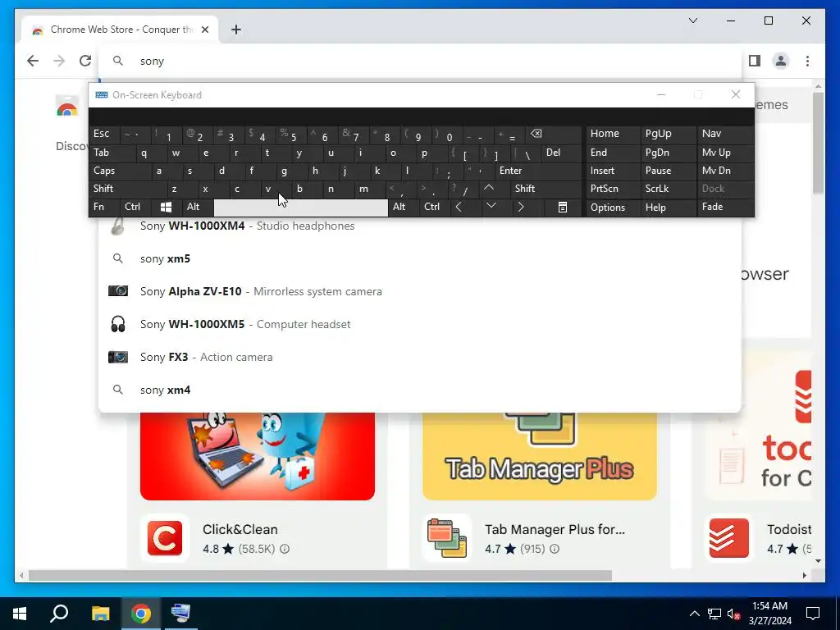Viewport: 840px width, 630px height.
Task: Click the Enter key on On-Screen Keyboard
Action: click(x=538, y=171)
